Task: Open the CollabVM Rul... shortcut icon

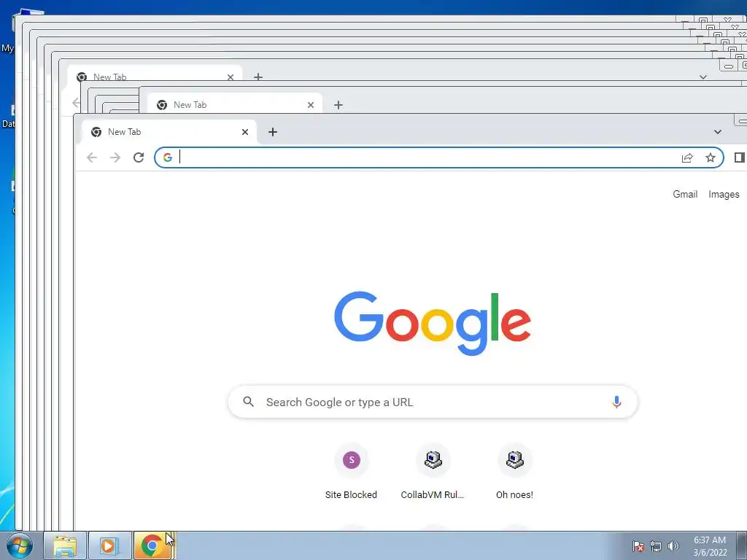Action: tap(433, 460)
